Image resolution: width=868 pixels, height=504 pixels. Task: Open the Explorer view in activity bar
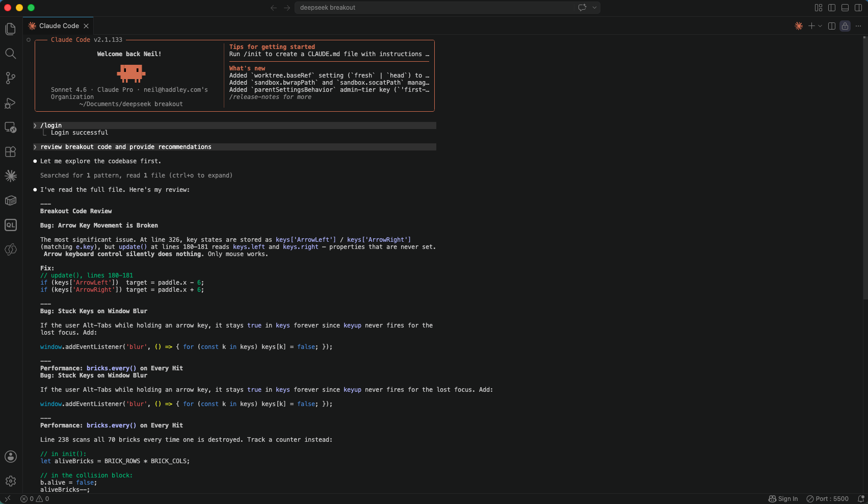coord(11,29)
